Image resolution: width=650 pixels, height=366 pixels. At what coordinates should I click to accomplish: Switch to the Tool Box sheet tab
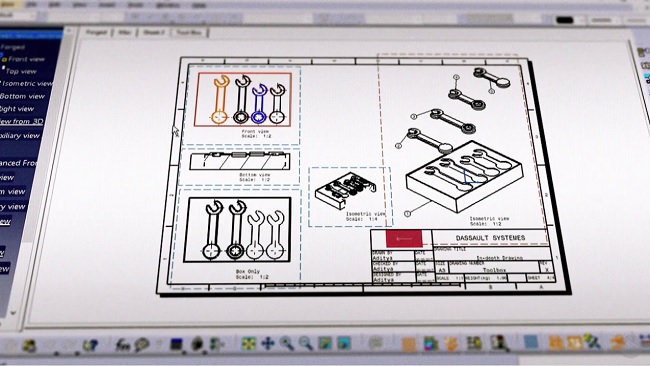(x=189, y=32)
